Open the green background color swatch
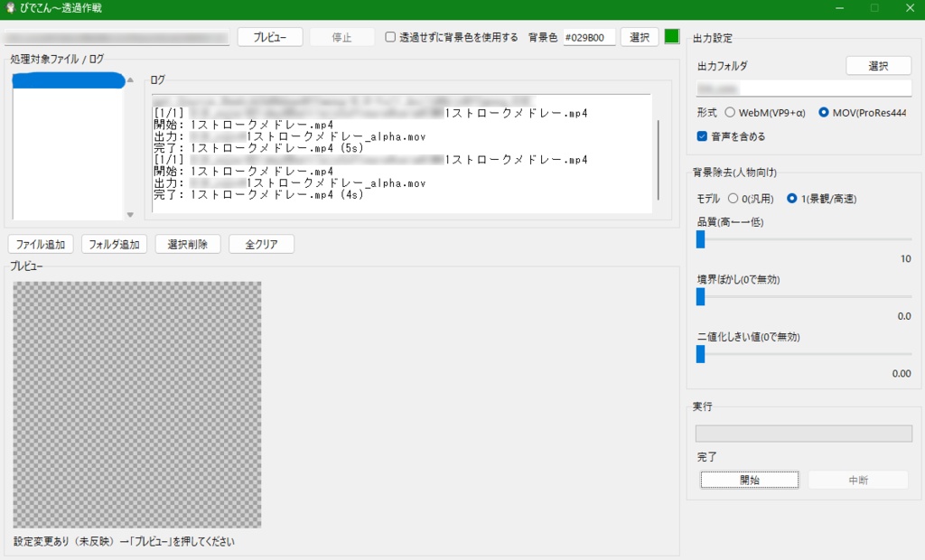The image size is (925, 560). click(672, 37)
